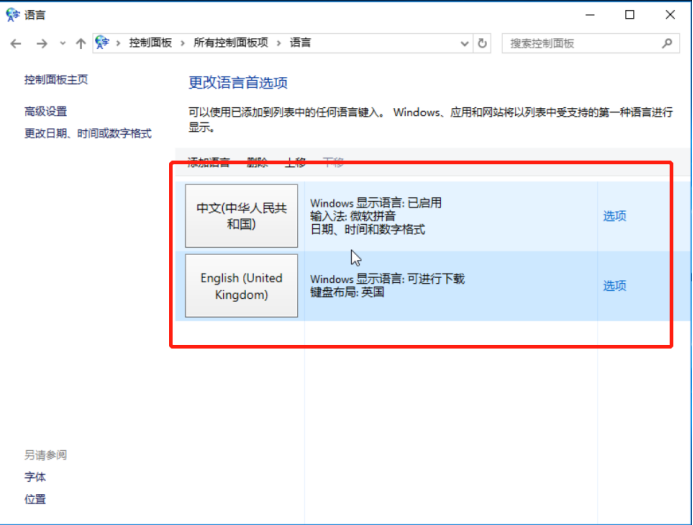Screen dimensions: 693x525
Task: Open the 字体 link
Action: [x=35, y=477]
